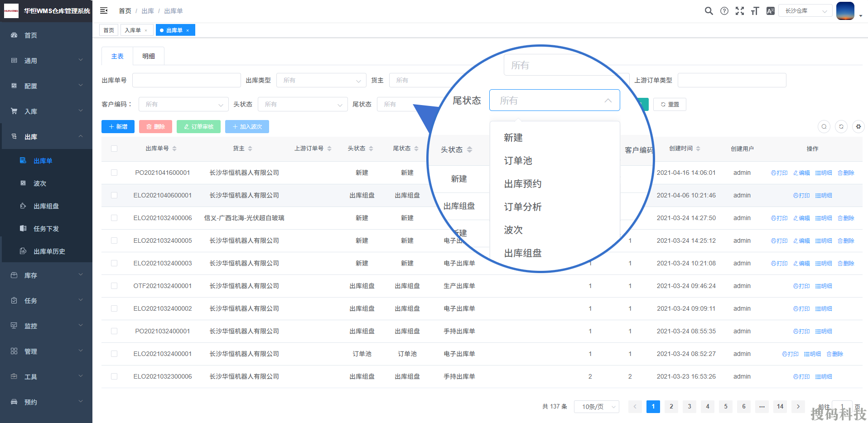Collapse the 出库 sidebar menu
868x423 pixels.
tap(46, 137)
